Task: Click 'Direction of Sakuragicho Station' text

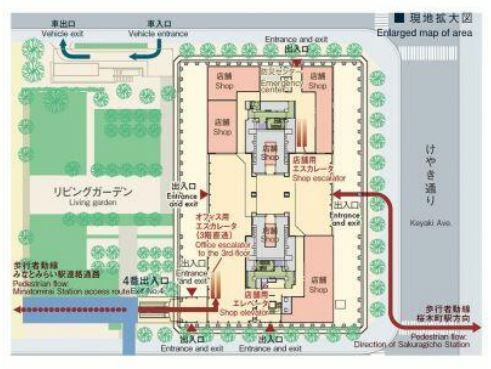Action: [x=412, y=344]
